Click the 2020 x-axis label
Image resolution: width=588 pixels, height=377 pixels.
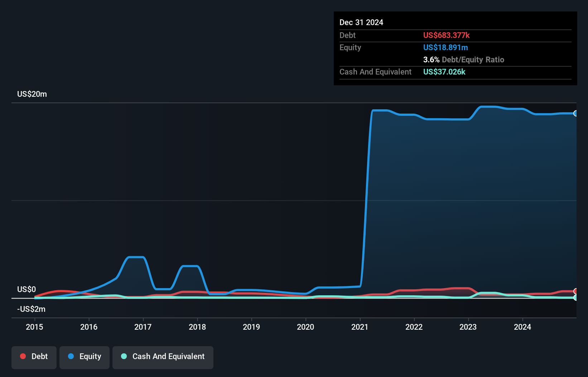point(305,327)
